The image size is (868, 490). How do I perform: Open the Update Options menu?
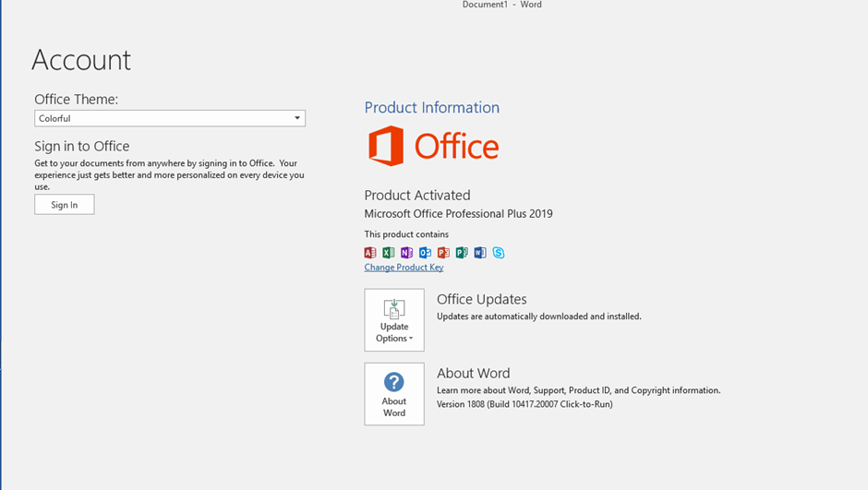(x=394, y=320)
